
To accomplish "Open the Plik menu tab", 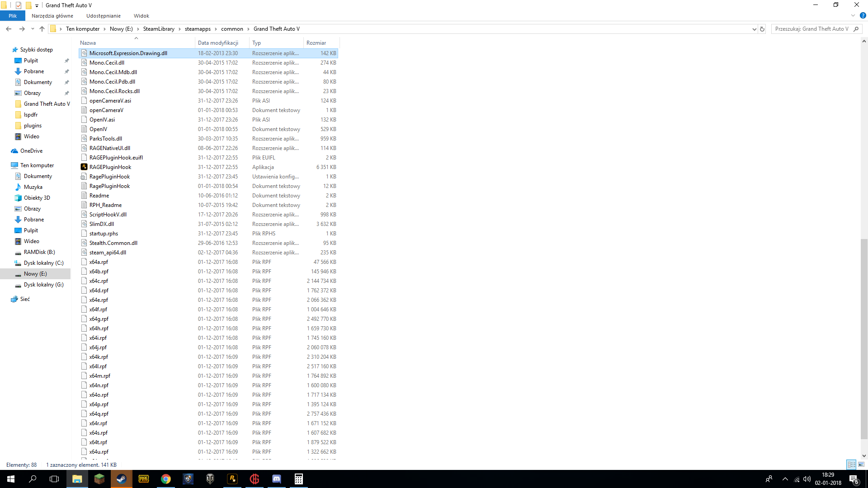I will (x=13, y=16).
